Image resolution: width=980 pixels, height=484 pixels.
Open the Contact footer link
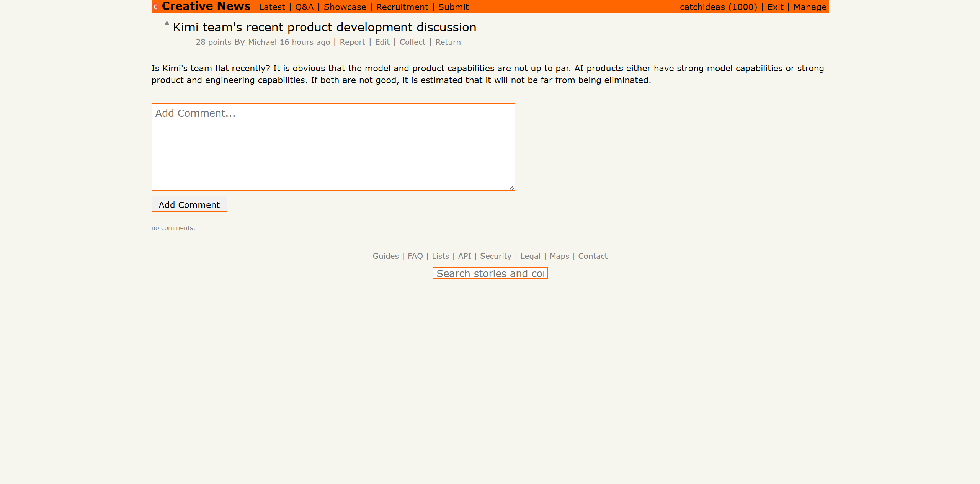click(x=593, y=256)
